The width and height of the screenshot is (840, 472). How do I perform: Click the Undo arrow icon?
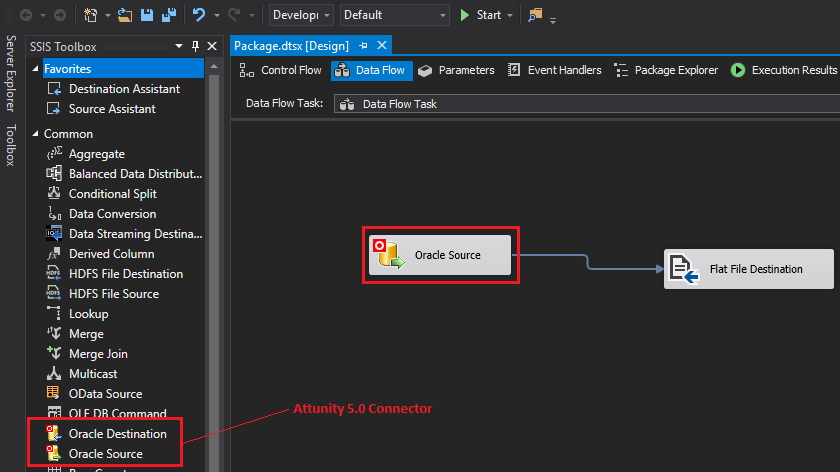pyautogui.click(x=199, y=15)
